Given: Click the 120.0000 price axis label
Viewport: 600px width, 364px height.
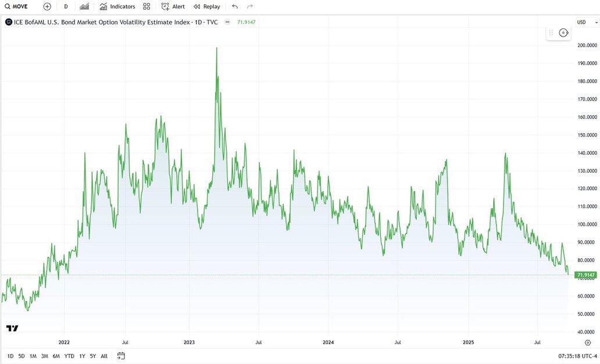Looking at the screenshot, I should (x=587, y=188).
